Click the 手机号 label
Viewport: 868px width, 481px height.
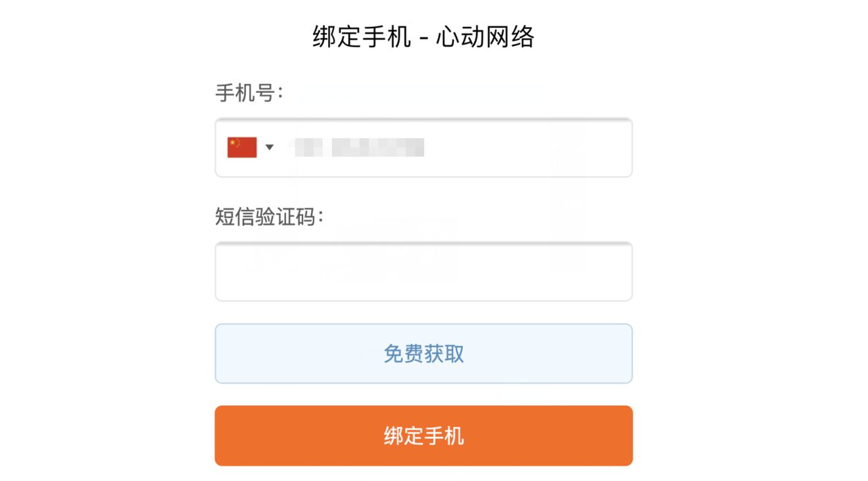point(249,93)
